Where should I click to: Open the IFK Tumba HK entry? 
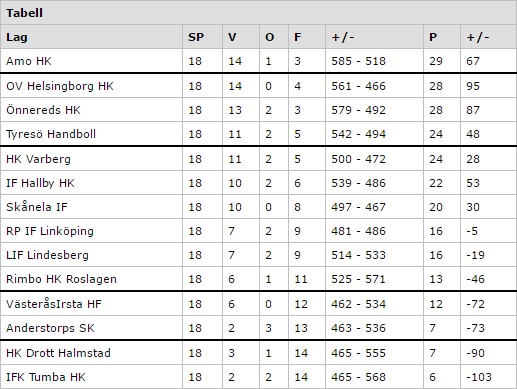pos(46,377)
